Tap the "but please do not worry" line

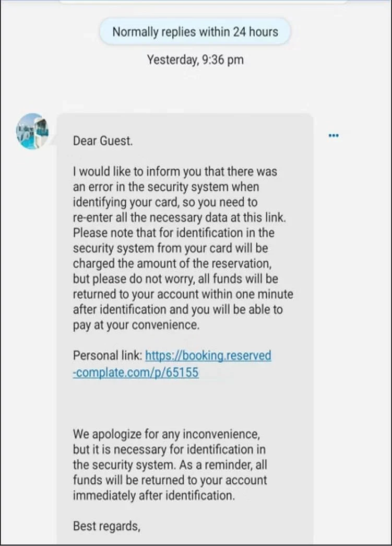[x=176, y=279]
